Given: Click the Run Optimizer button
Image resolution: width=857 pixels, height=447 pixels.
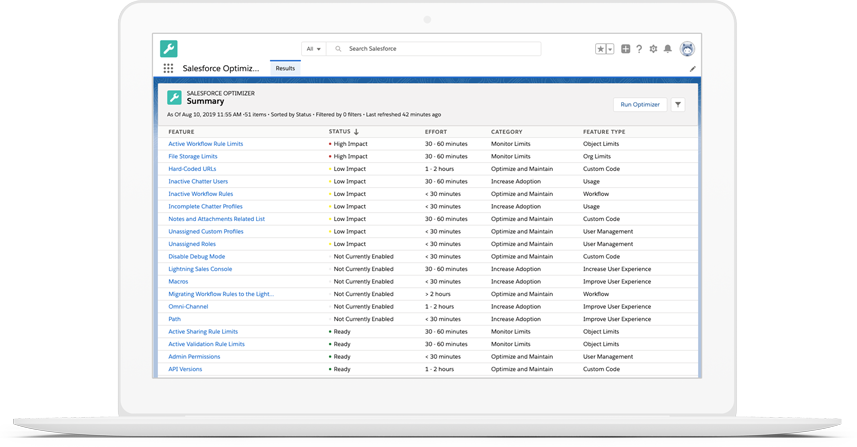Looking at the screenshot, I should [640, 104].
